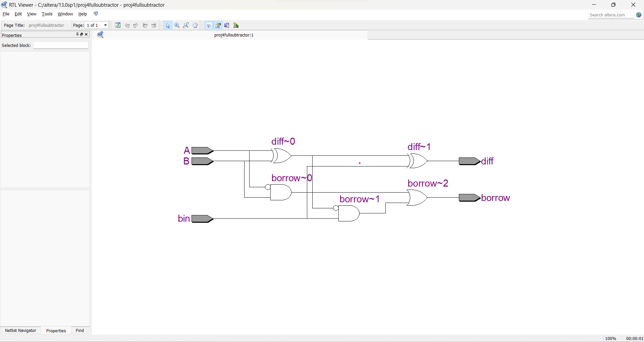Switch to the Netlist Navigator tab

tap(20, 330)
